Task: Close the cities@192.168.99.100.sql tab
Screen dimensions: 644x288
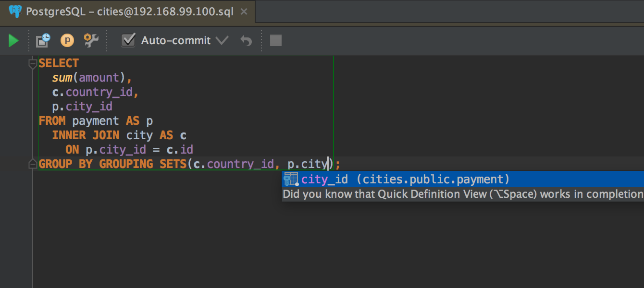Action: 244,12
